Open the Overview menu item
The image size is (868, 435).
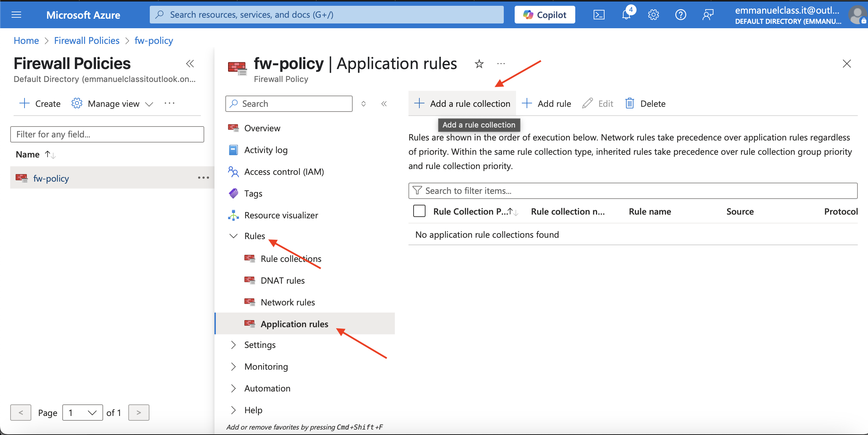point(262,128)
